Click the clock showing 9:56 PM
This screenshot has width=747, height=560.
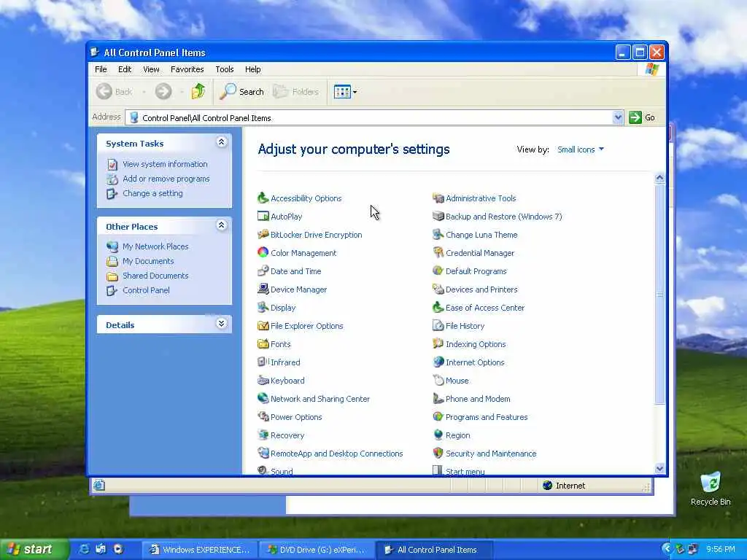(720, 549)
